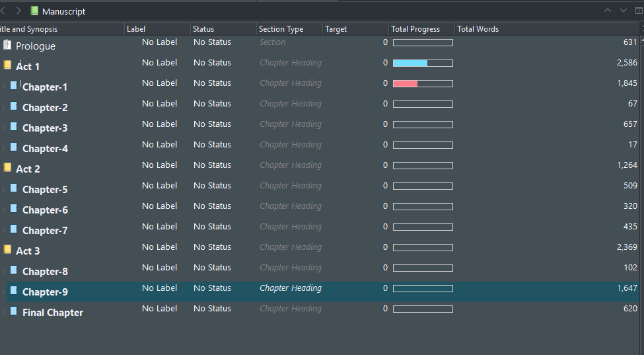
Task: Open Section Type dropdown for Prologue
Action: (x=272, y=42)
